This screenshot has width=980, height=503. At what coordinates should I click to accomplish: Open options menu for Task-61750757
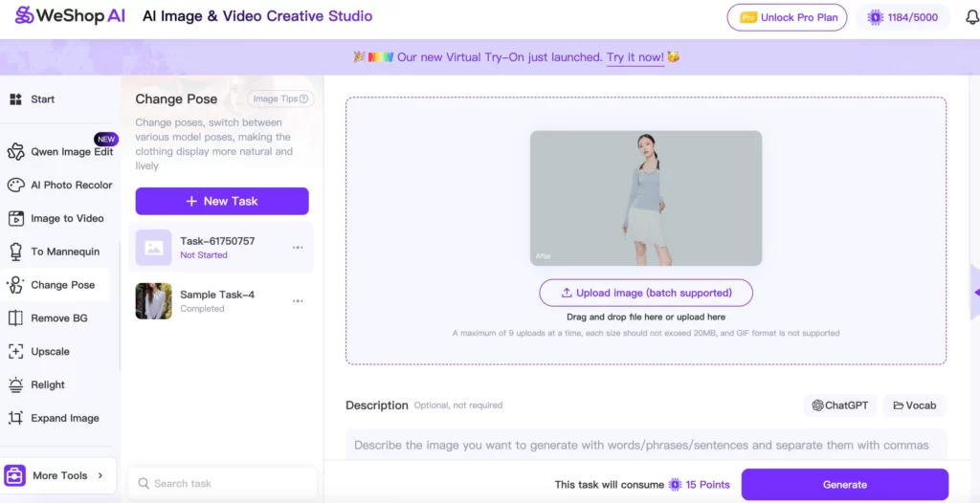coord(298,248)
